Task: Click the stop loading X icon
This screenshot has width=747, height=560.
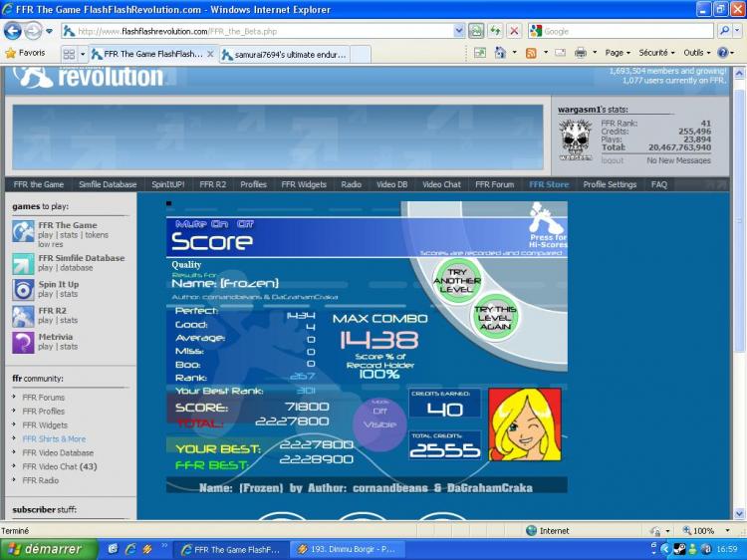Action: click(514, 31)
